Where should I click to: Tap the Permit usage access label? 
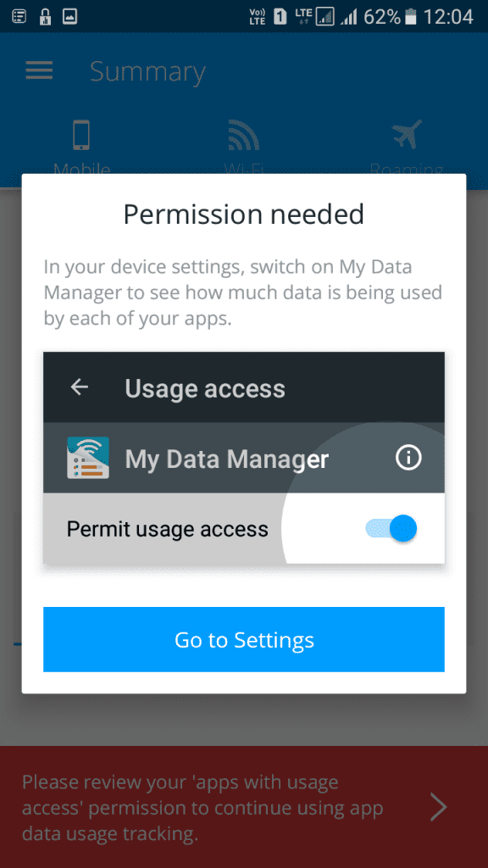pos(167,529)
